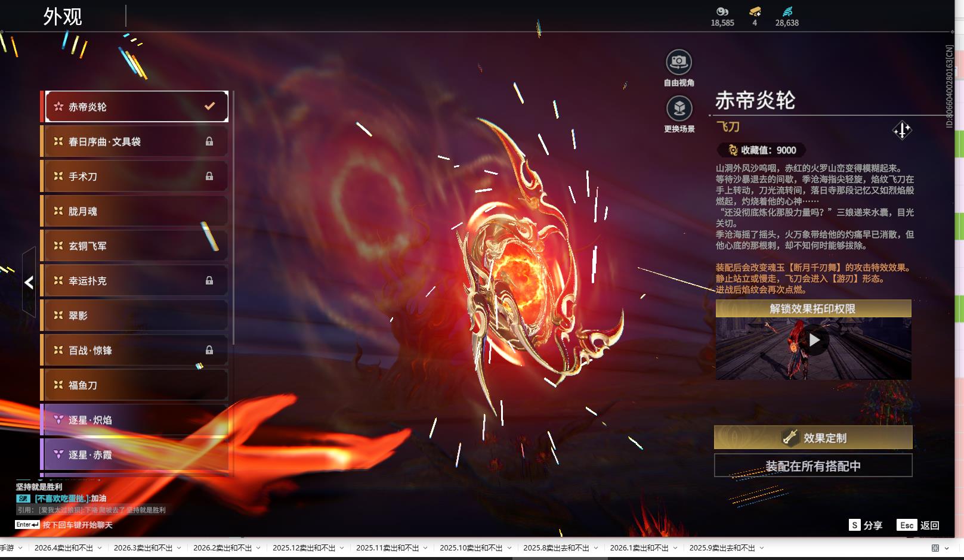Click the lock on 百战·惊锋
The width and height of the screenshot is (964, 560).
209,350
